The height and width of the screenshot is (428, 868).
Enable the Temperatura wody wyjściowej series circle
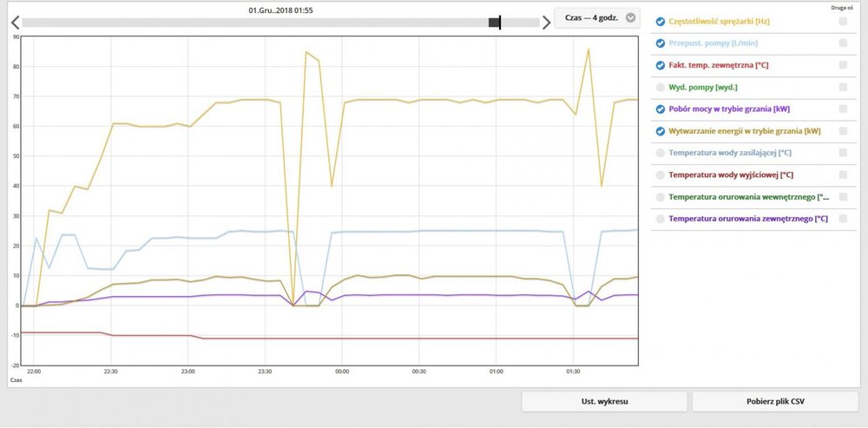[661, 174]
